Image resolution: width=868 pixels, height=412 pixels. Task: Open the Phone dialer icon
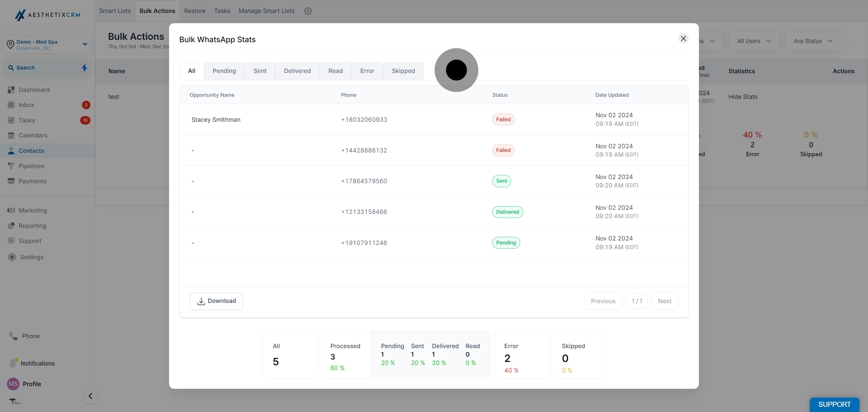point(14,336)
